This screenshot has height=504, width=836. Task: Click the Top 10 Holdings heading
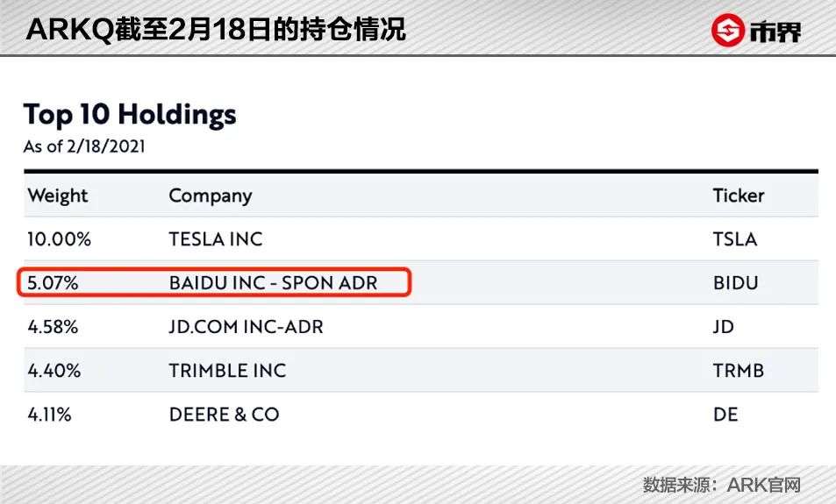(x=130, y=115)
